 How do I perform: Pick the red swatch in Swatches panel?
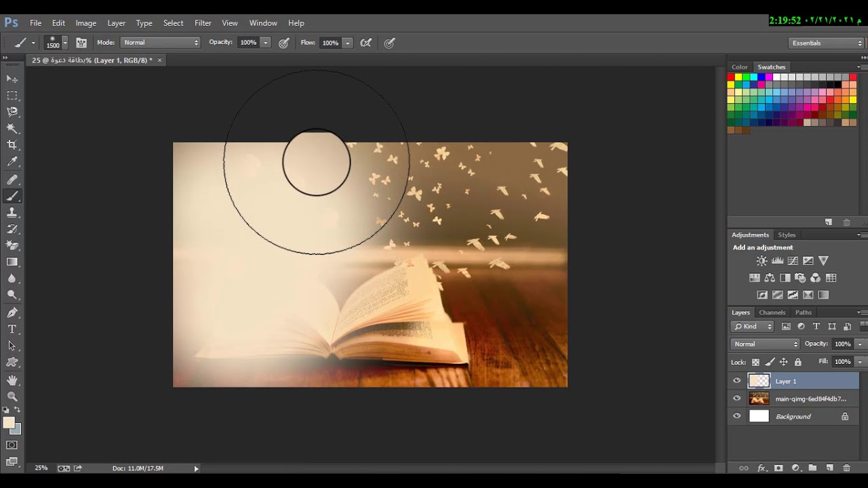point(731,77)
